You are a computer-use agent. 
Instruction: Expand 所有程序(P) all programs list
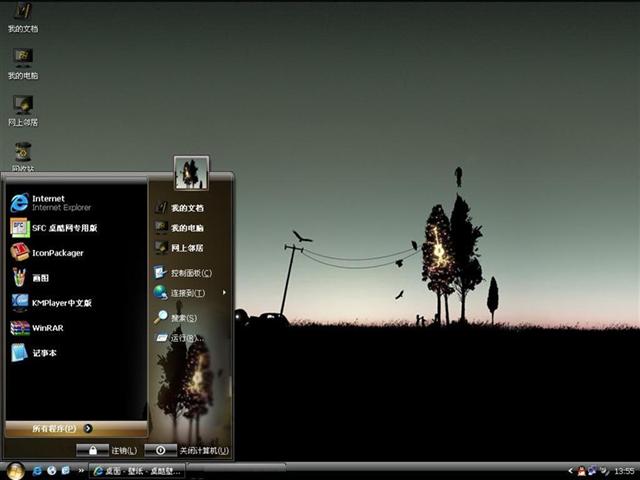click(76, 429)
